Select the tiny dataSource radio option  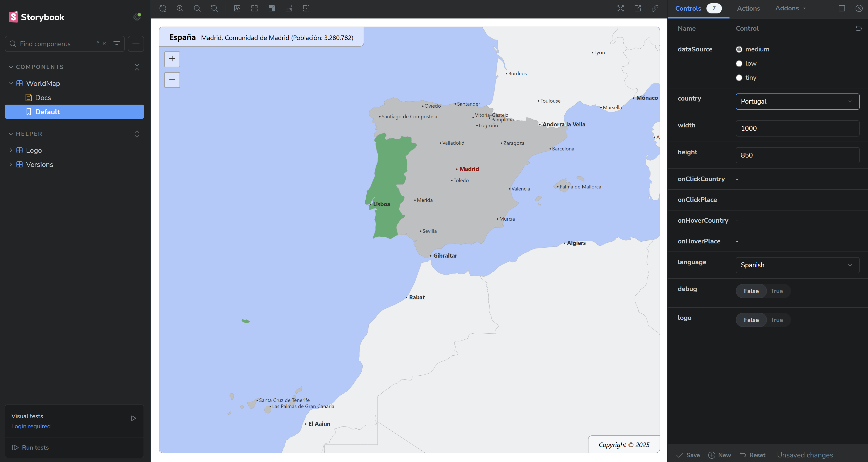(739, 78)
